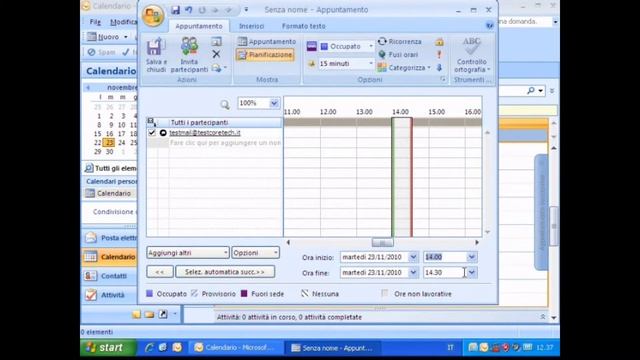Undo via the quick access arrow

189,10
